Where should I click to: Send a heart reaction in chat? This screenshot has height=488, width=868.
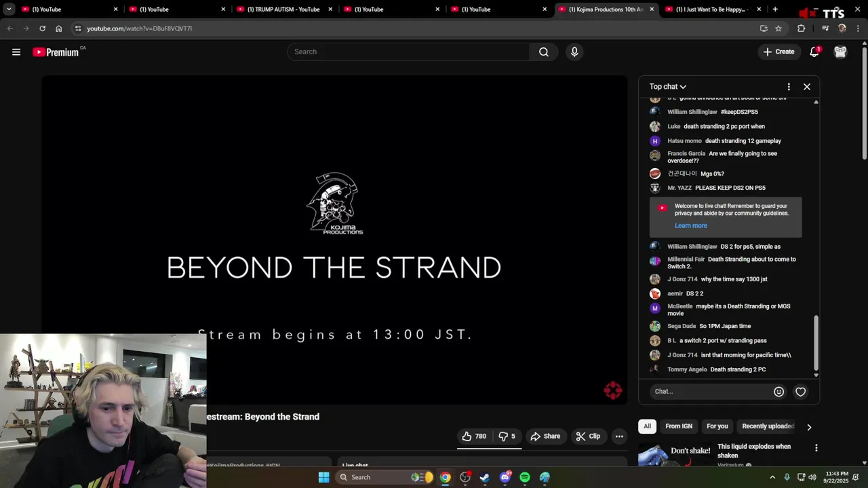tap(801, 392)
